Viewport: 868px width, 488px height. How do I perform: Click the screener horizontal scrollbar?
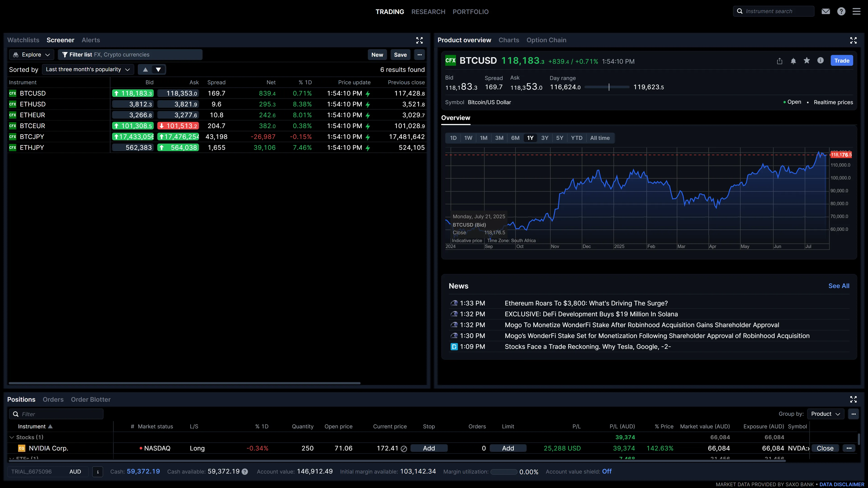[x=184, y=383]
